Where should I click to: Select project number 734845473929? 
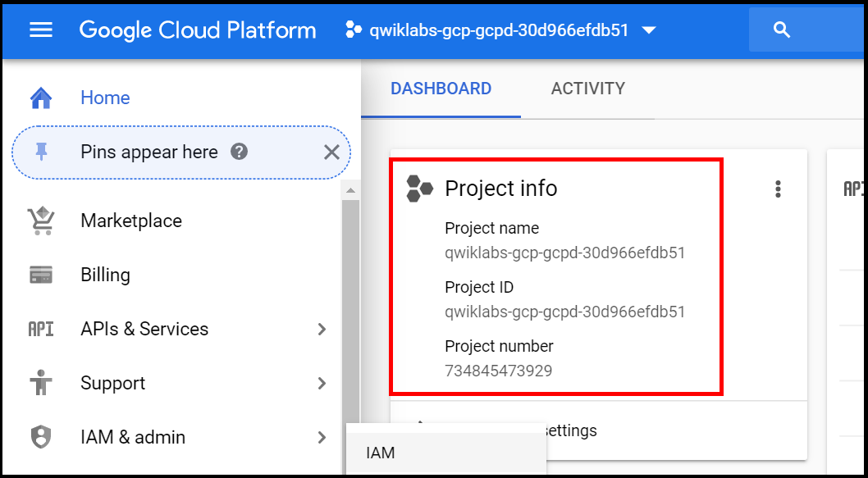499,370
